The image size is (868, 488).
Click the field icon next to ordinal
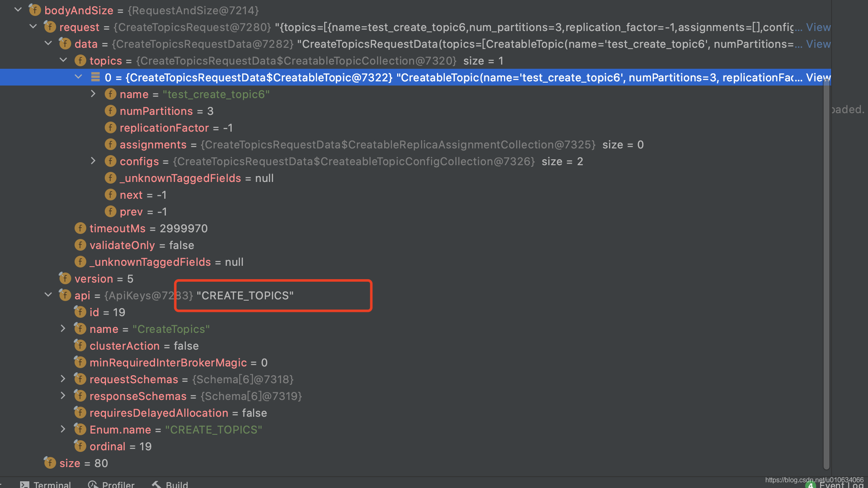(80, 446)
